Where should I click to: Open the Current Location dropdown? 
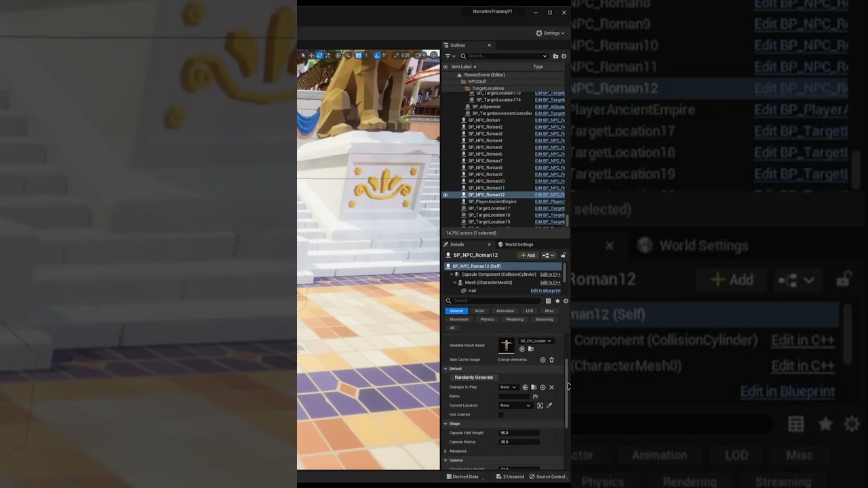pos(515,405)
